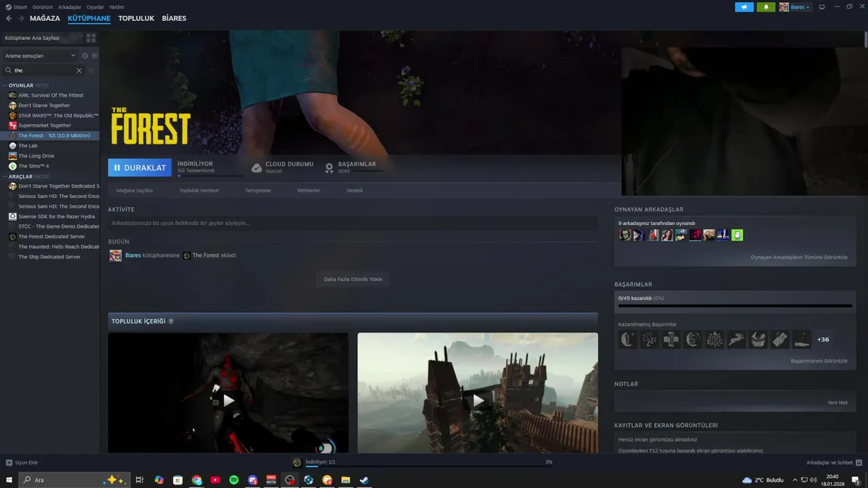Switch to Big Picture mode monitor icon
Image resolution: width=868 pixels, height=488 pixels.
click(822, 7)
